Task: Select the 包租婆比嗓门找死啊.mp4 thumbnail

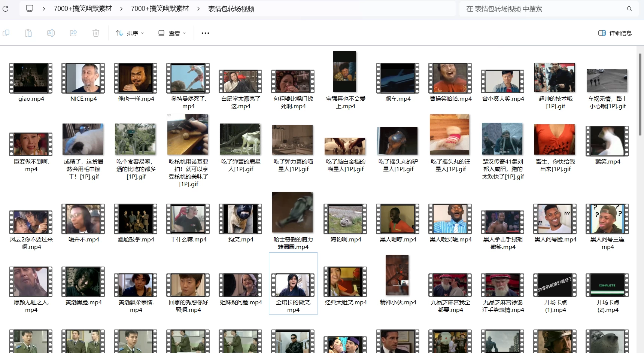Action: coord(293,81)
